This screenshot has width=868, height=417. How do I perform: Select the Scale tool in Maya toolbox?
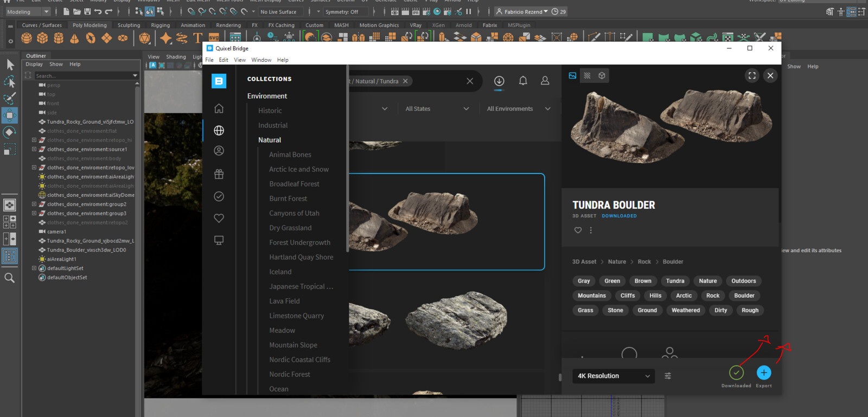tap(10, 149)
